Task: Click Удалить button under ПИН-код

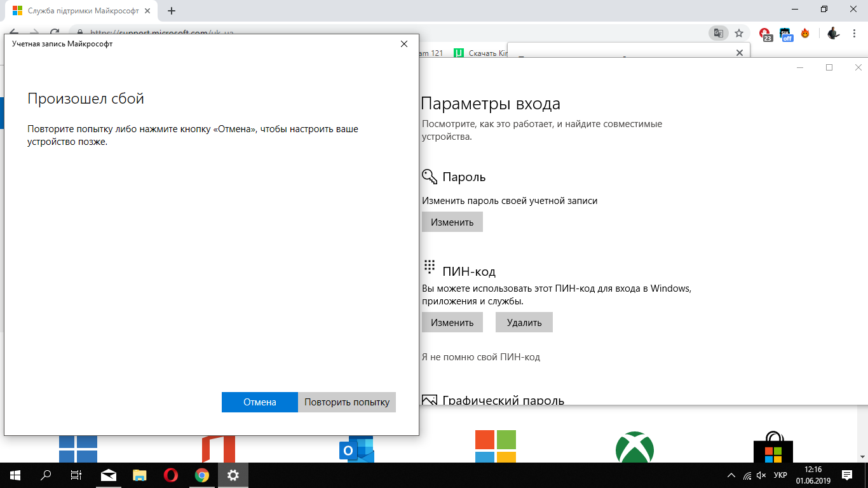Action: coord(524,322)
